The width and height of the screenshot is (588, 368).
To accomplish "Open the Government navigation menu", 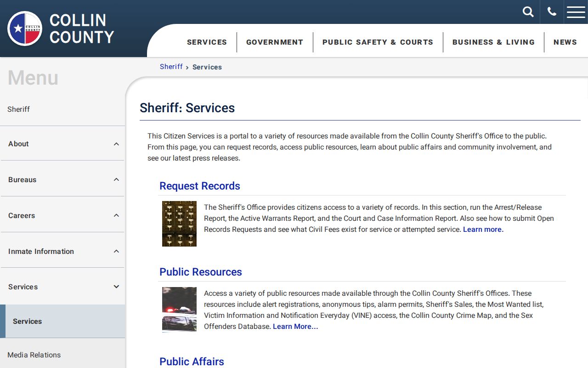I will [275, 42].
